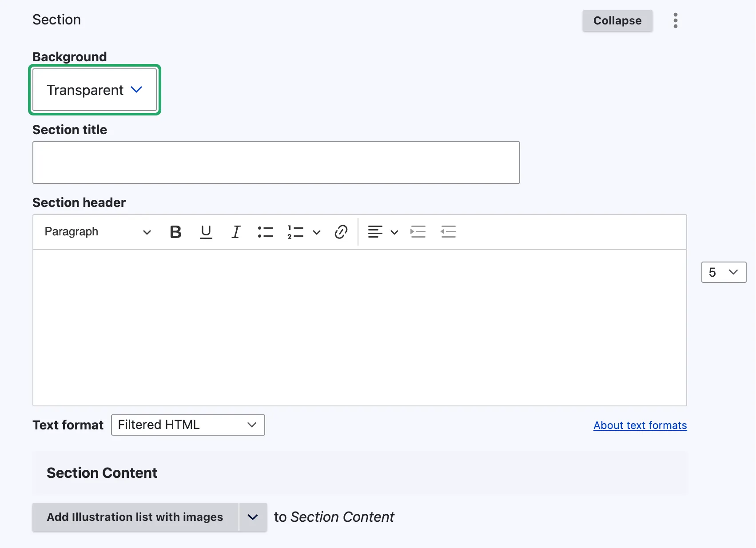This screenshot has width=756, height=548.
Task: Increase indent of the paragraph
Action: click(418, 232)
